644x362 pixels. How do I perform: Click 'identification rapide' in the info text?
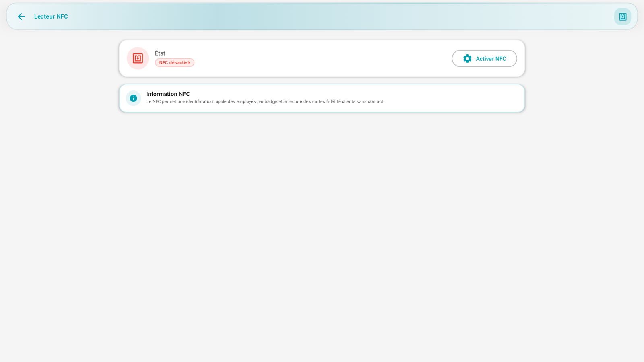206,101
